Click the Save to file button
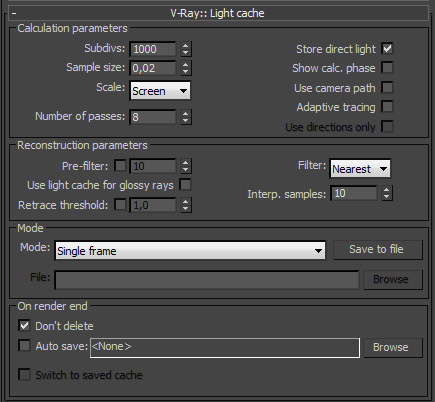The width and height of the screenshot is (435, 402). 378,249
